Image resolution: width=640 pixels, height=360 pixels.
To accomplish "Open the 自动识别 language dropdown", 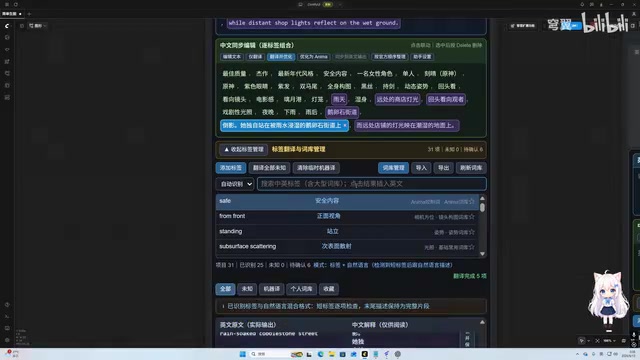I will point(235,184).
